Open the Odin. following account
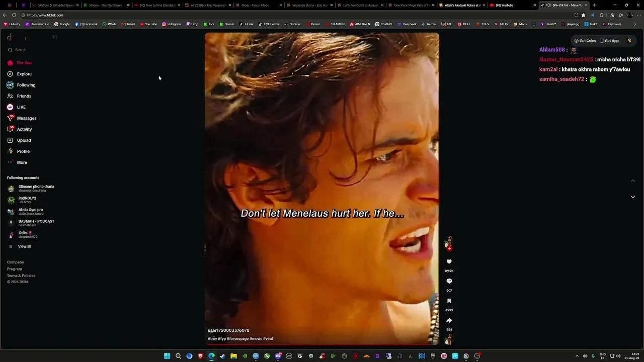Screen dimensions: 644x362 coord(23,234)
